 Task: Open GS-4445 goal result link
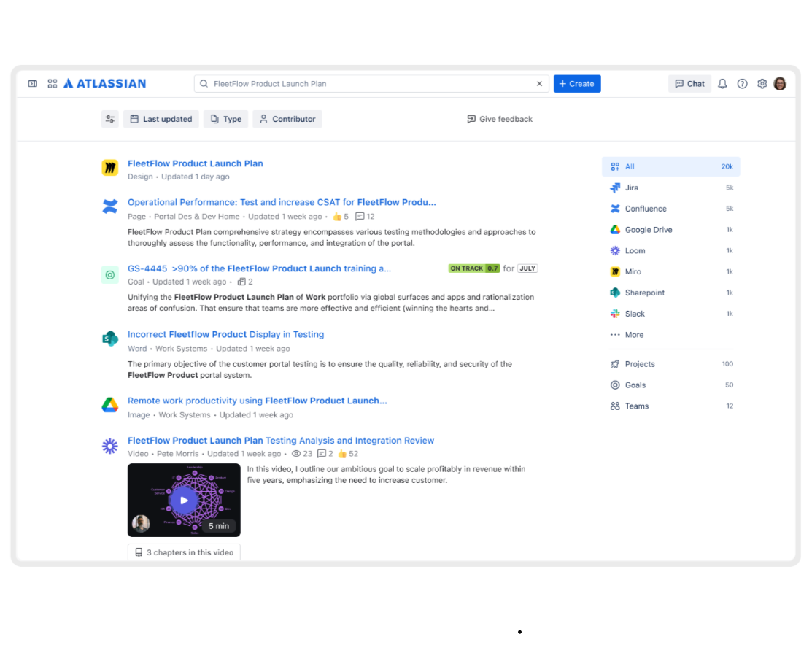click(x=259, y=268)
